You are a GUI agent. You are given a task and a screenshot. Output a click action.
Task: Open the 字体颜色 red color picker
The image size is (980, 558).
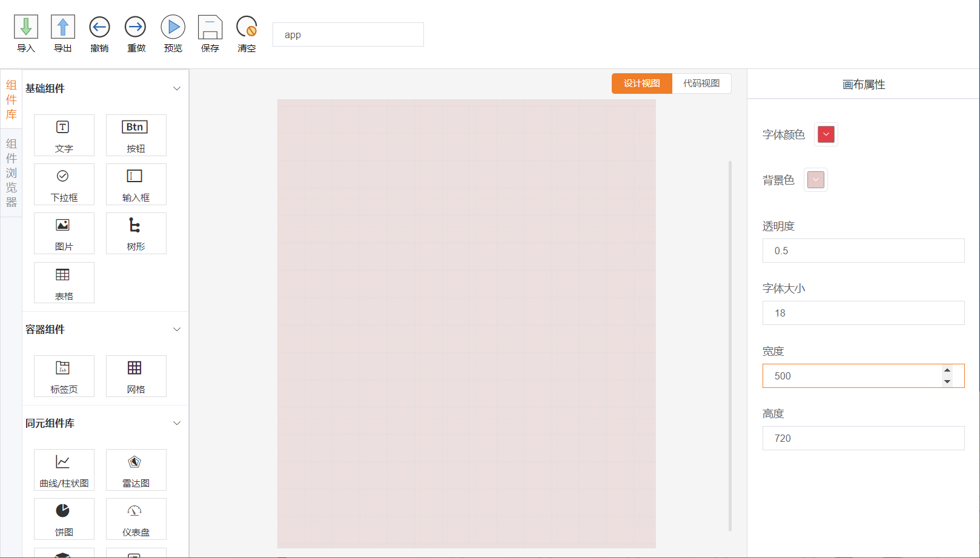(826, 134)
